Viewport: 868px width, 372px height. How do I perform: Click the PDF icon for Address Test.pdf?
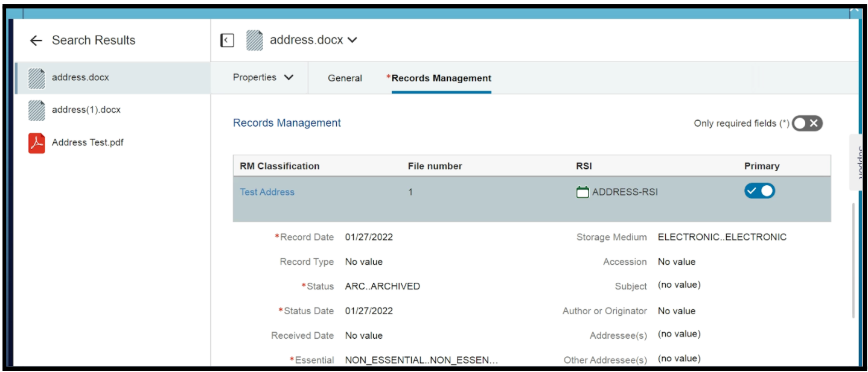coord(37,143)
